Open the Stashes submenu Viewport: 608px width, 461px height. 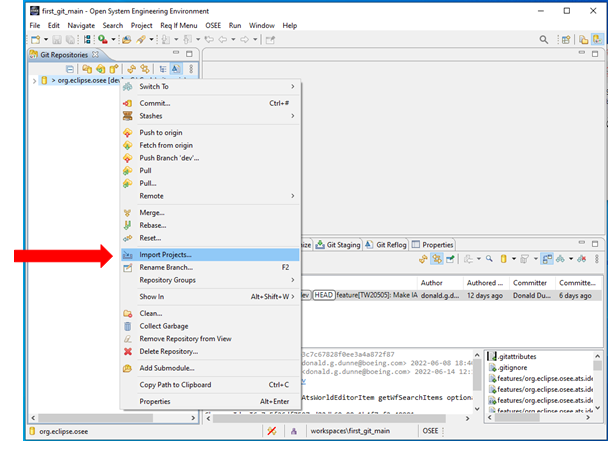[210, 116]
